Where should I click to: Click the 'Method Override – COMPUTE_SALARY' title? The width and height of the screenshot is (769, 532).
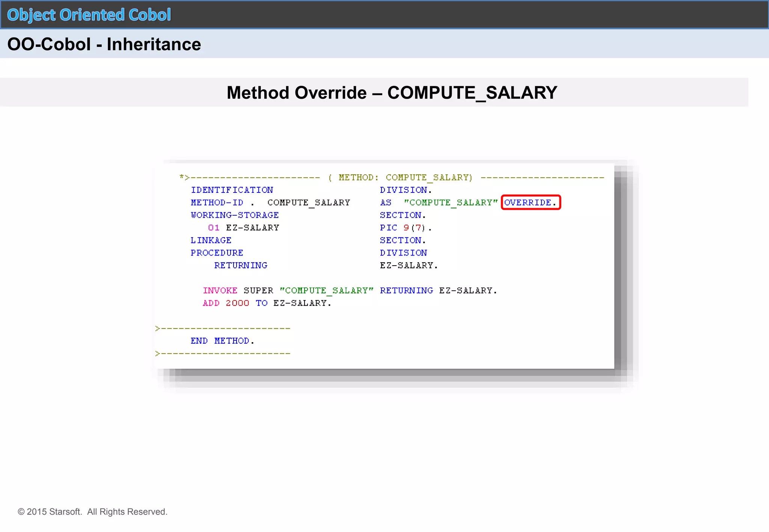[392, 93]
